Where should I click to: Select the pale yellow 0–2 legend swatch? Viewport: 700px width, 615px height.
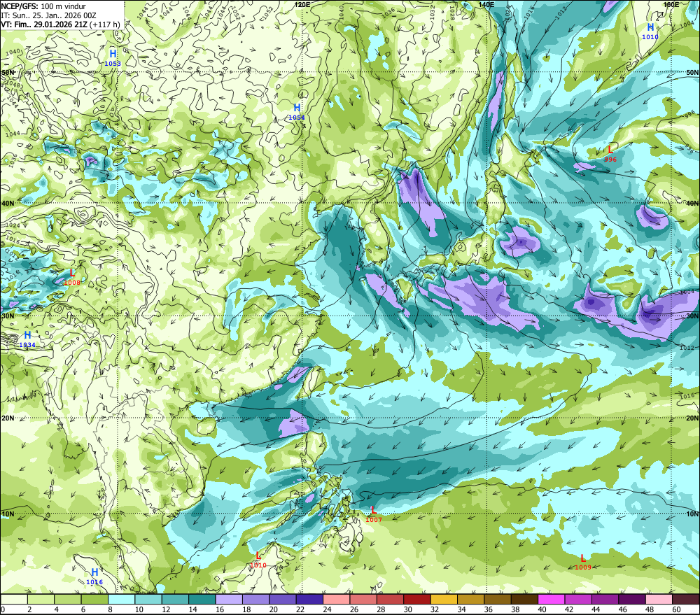click(x=14, y=600)
